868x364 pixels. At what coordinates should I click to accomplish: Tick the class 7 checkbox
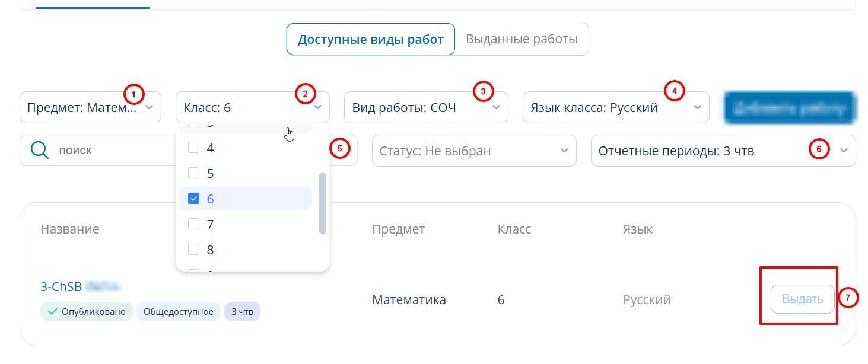click(193, 224)
